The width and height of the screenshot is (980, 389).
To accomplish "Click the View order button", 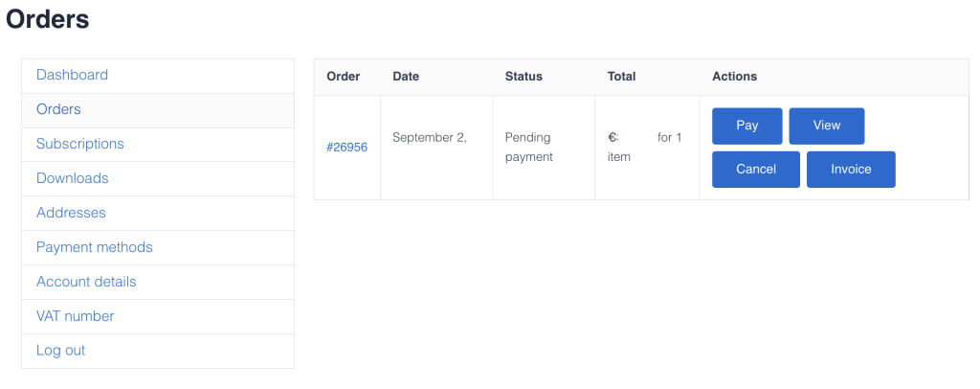I will [x=827, y=126].
